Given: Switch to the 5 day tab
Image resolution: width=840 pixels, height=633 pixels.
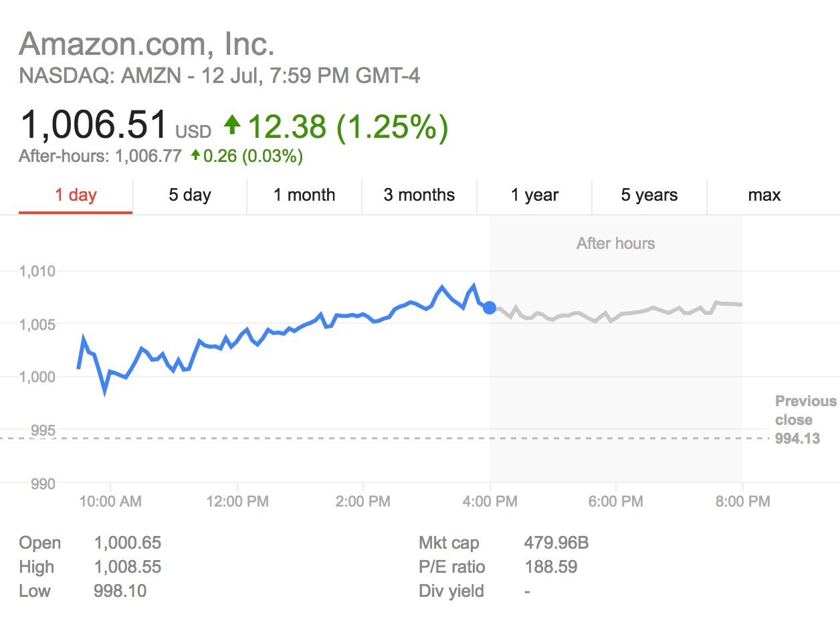Looking at the screenshot, I should click(190, 195).
